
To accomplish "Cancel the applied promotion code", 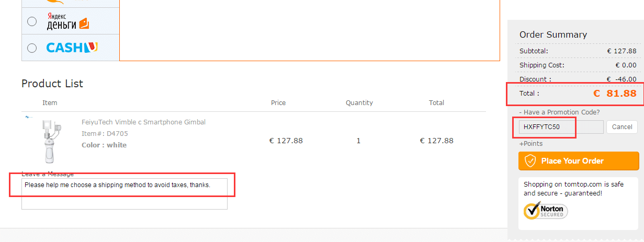I will click(622, 127).
